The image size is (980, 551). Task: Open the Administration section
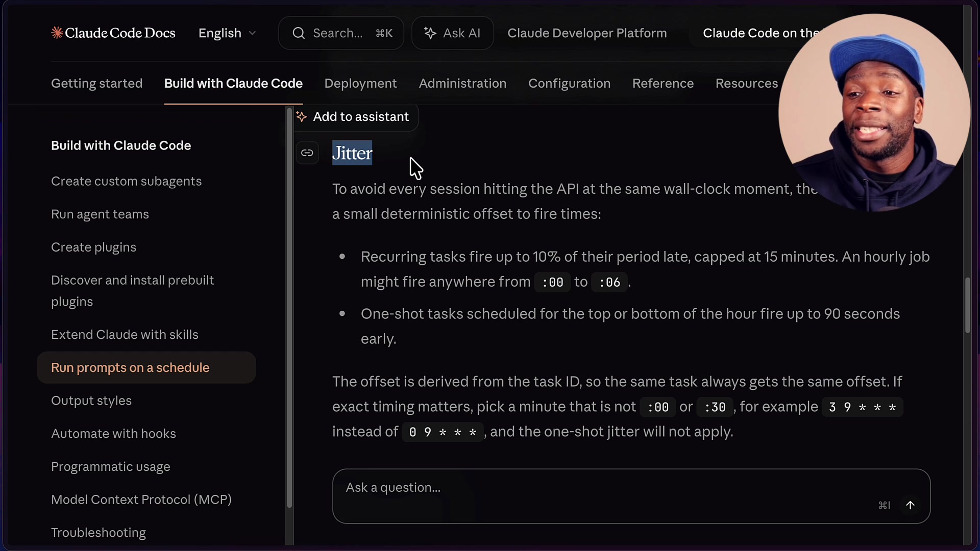point(462,83)
